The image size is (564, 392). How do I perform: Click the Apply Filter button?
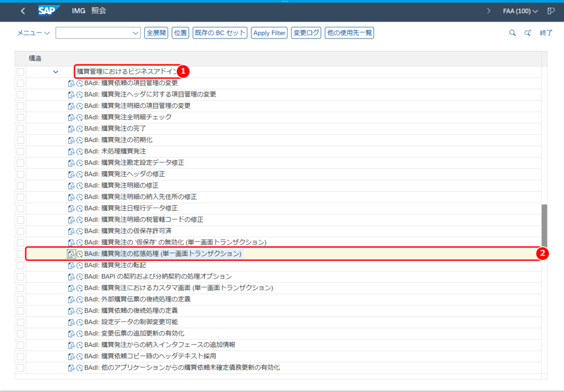269,32
